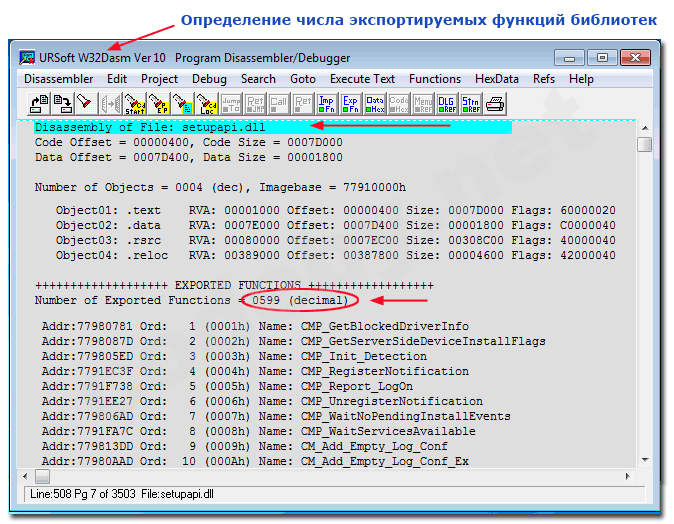Open the Functions menu
The width and height of the screenshot is (674, 524).
(435, 79)
